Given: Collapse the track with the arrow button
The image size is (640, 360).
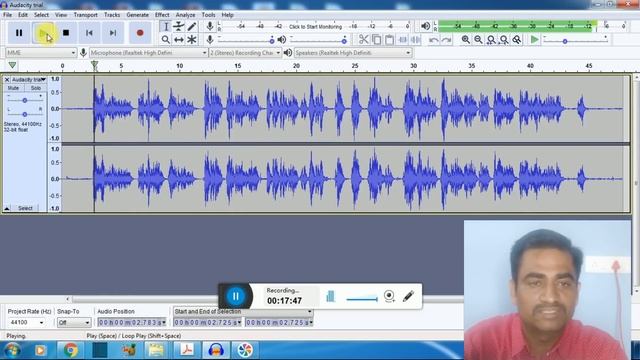Looking at the screenshot, I should (7, 208).
